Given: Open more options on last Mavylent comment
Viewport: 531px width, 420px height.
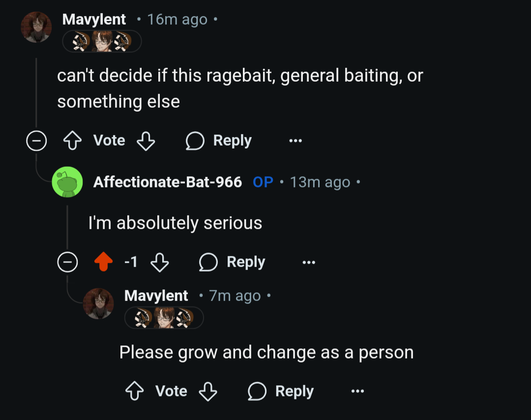Looking at the screenshot, I should (x=357, y=391).
